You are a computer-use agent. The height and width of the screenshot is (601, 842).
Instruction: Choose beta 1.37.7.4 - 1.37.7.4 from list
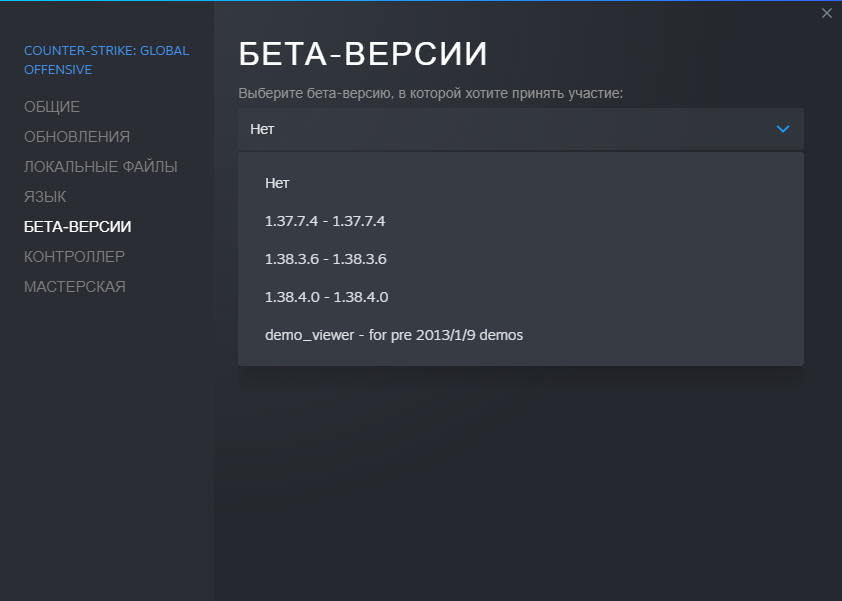520,221
